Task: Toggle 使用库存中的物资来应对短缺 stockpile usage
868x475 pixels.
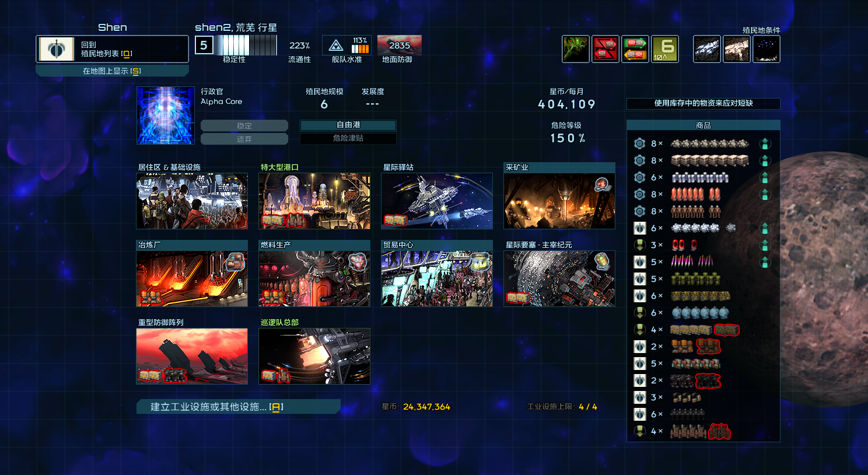Action: (703, 103)
